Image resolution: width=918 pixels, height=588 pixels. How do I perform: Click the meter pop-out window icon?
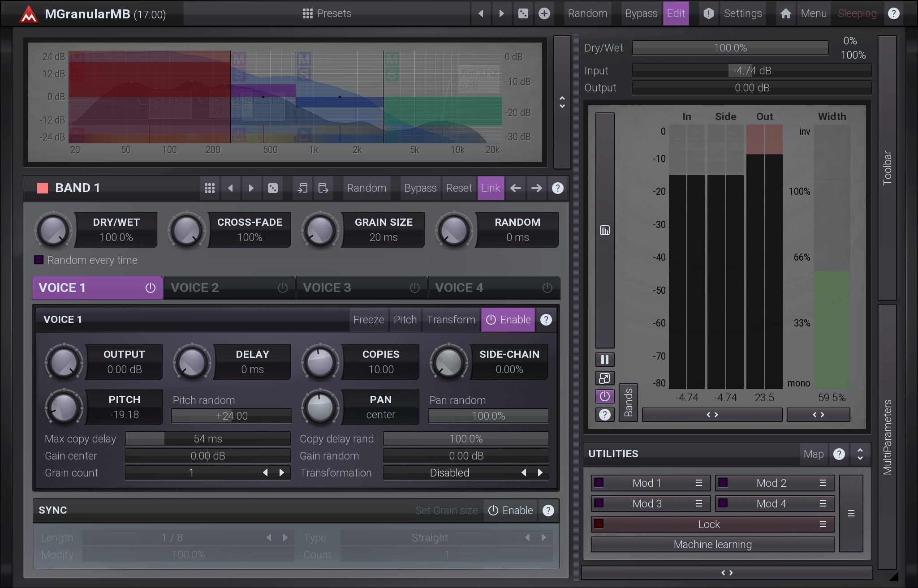(x=604, y=378)
